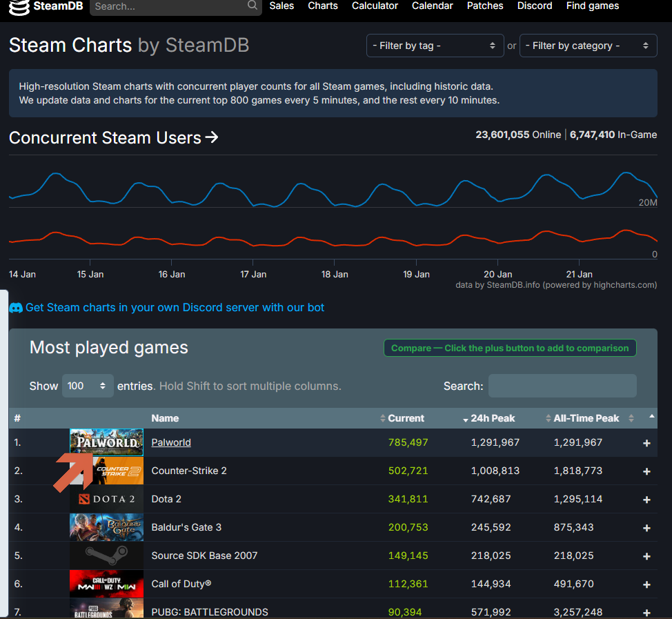Open Palworld game thumbnail

pos(106,442)
